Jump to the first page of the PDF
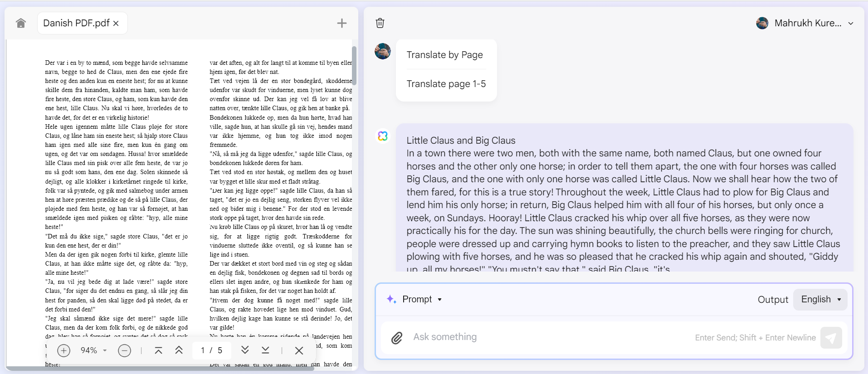Image resolution: width=868 pixels, height=374 pixels. [x=158, y=350]
